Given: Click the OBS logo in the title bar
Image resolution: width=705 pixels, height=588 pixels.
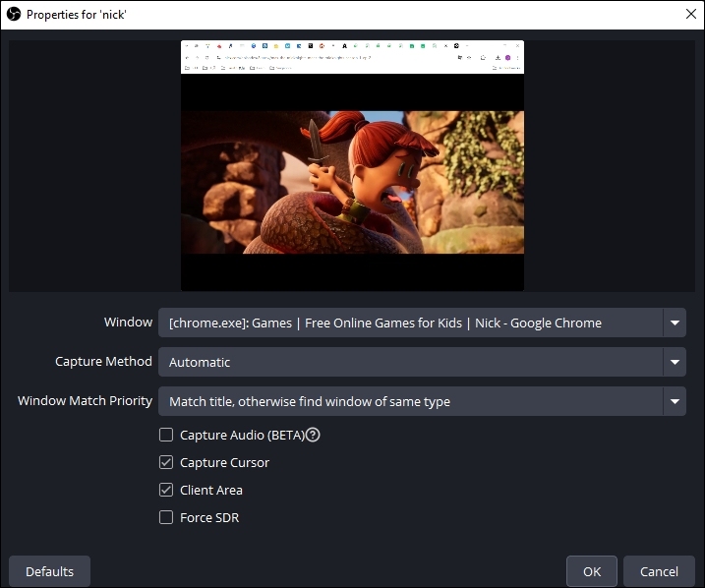Looking at the screenshot, I should [x=14, y=15].
